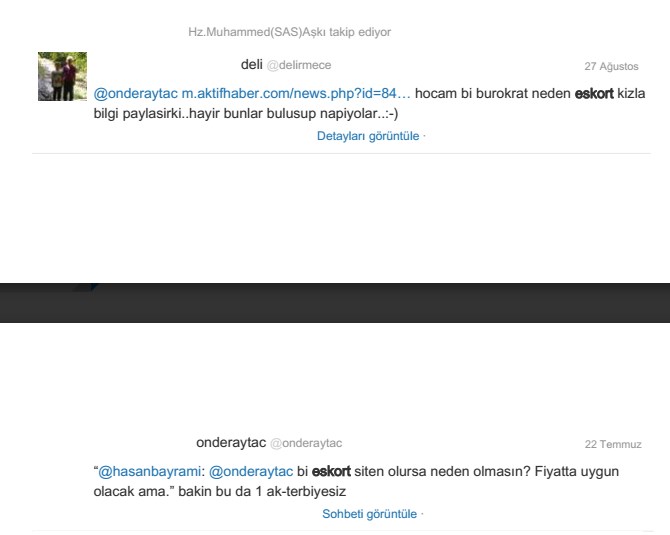
Task: Click the display name "deli"
Action: pyautogui.click(x=251, y=65)
